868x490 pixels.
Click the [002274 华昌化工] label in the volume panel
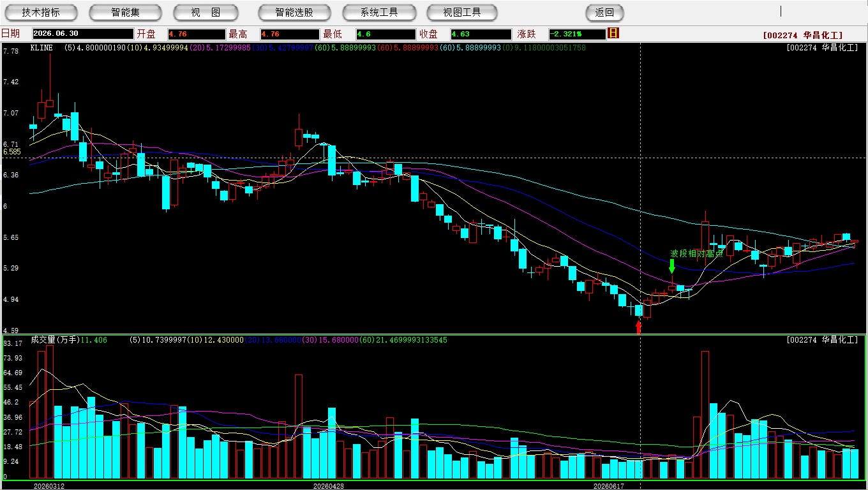coord(823,340)
